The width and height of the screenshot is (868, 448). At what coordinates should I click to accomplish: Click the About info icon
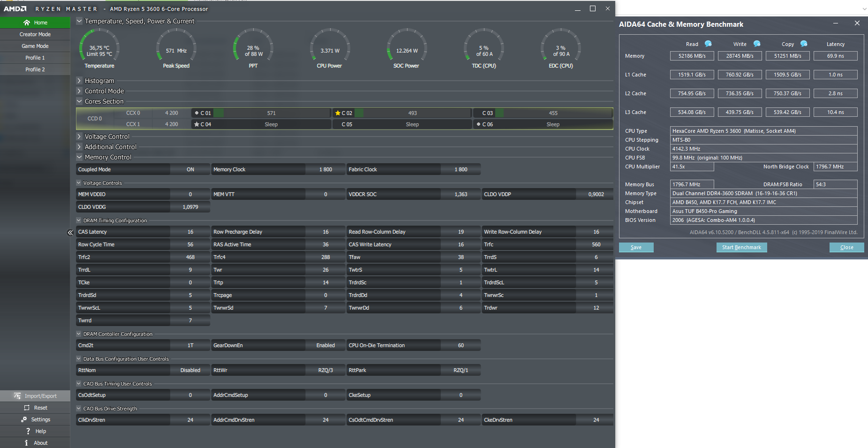26,443
